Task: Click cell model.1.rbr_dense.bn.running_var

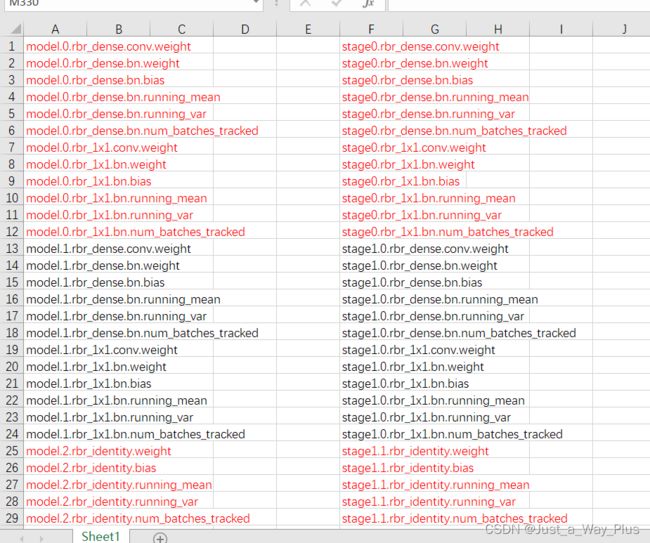Action: pos(116,316)
